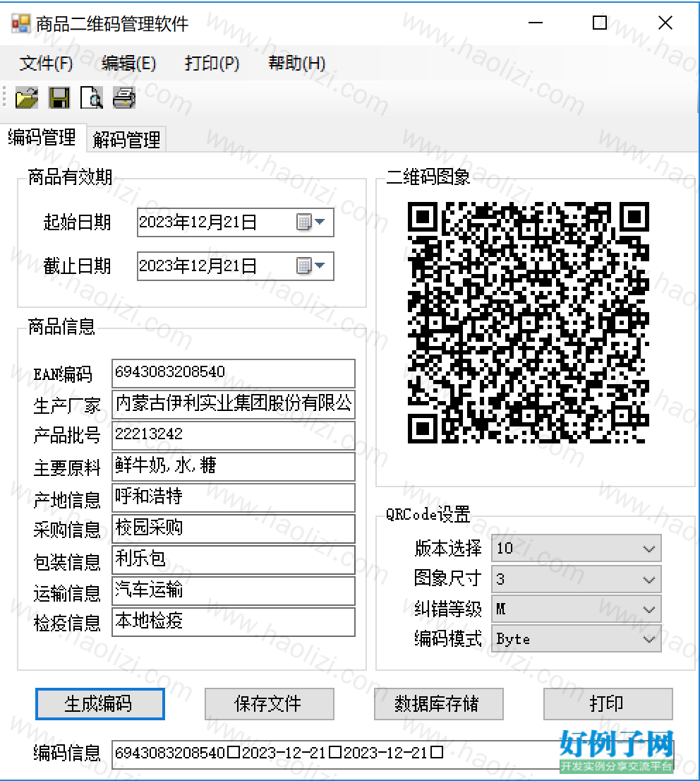This screenshot has width=700, height=781.
Task: Open calendar for 起始日期 date picker
Action: (x=311, y=222)
